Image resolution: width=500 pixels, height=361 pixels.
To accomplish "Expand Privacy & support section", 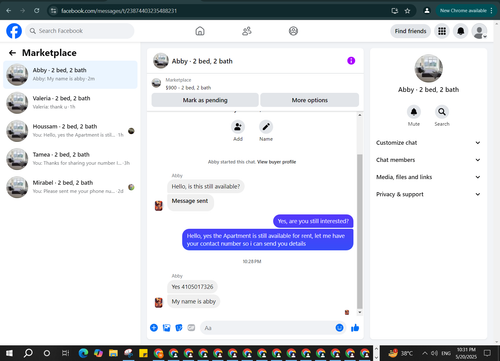I will (x=428, y=194).
